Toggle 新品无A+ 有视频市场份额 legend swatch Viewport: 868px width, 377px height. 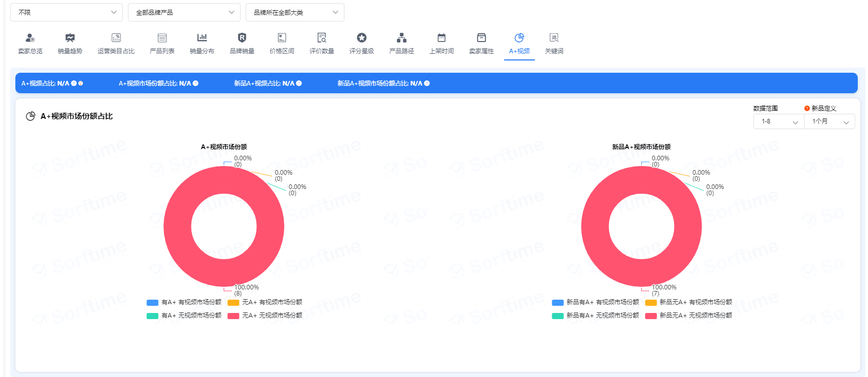[651, 303]
